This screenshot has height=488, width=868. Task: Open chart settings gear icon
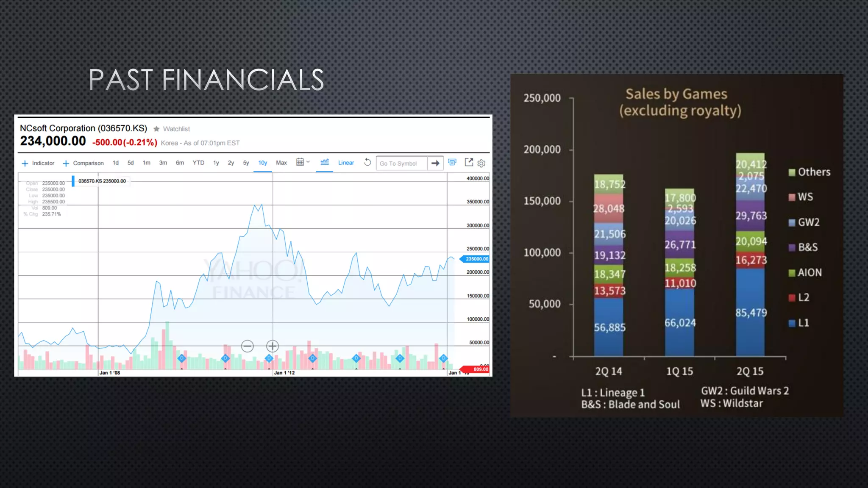pos(481,163)
